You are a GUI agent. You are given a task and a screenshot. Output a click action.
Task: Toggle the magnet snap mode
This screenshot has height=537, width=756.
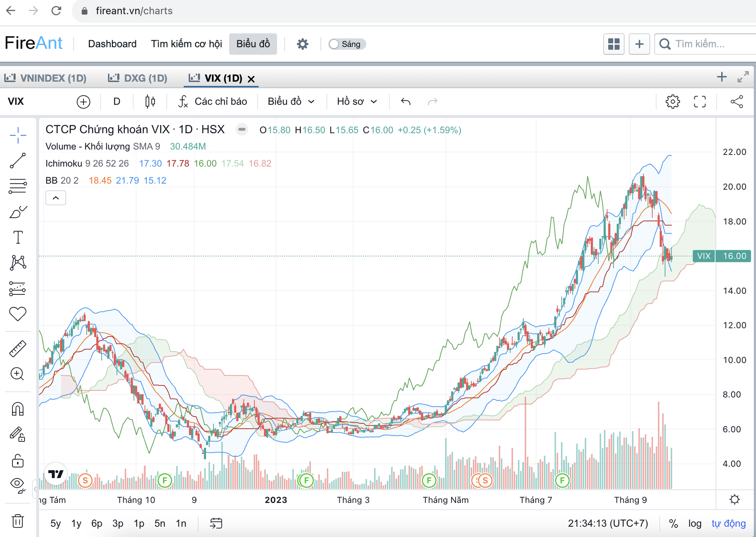(18, 409)
